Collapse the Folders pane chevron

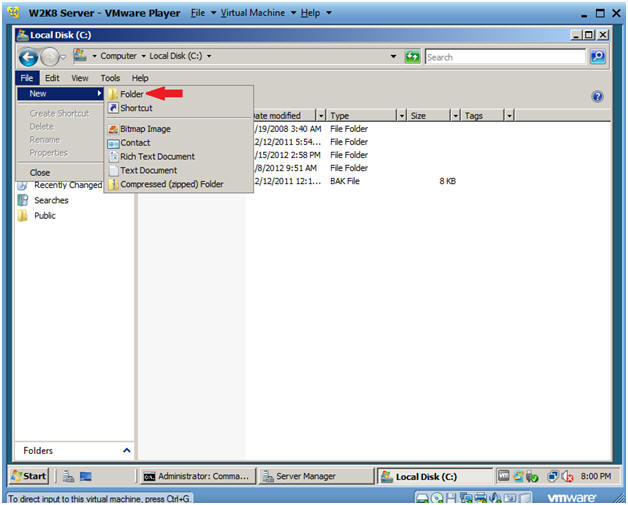(127, 451)
